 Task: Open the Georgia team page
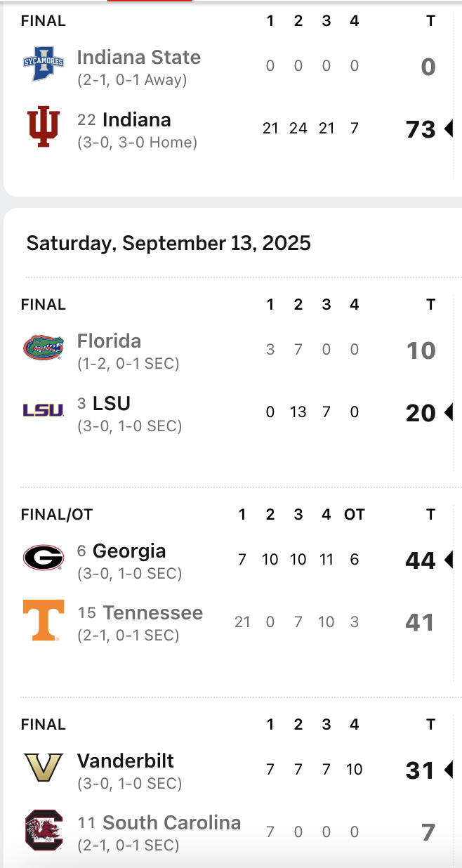(128, 551)
